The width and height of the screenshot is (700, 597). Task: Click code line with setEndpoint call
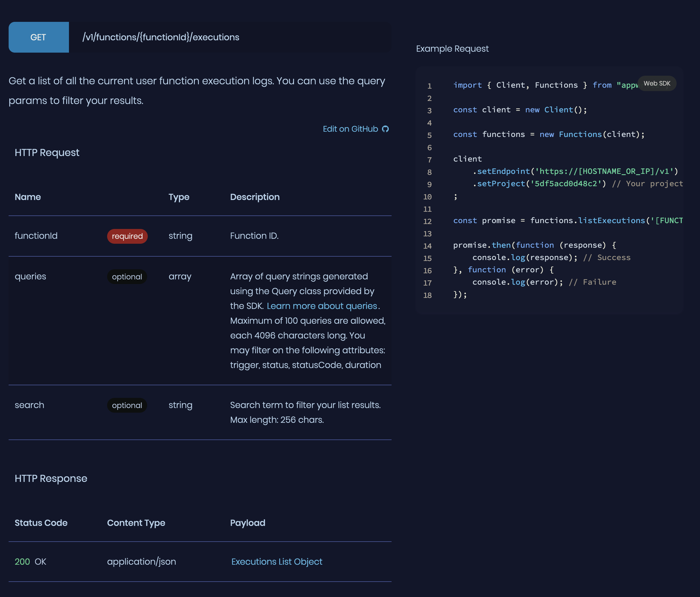574,171
